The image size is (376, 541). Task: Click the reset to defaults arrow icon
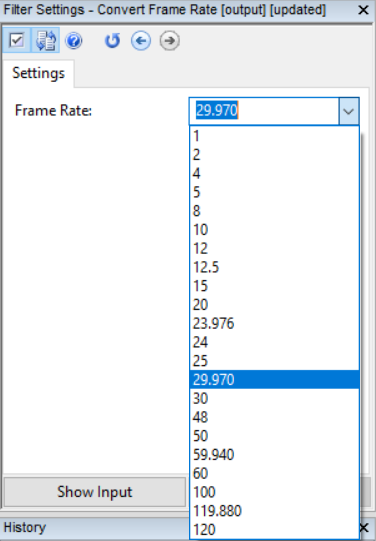[112, 41]
